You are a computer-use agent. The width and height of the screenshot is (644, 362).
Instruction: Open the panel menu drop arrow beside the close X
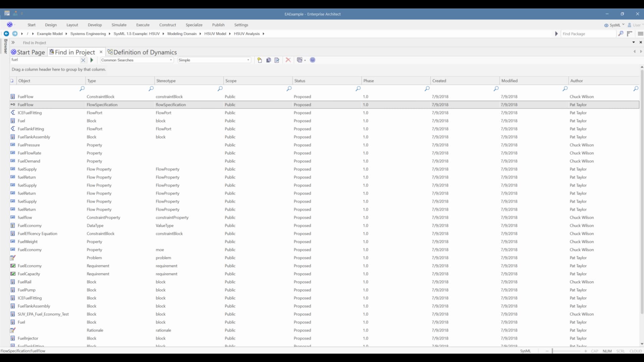tap(634, 42)
